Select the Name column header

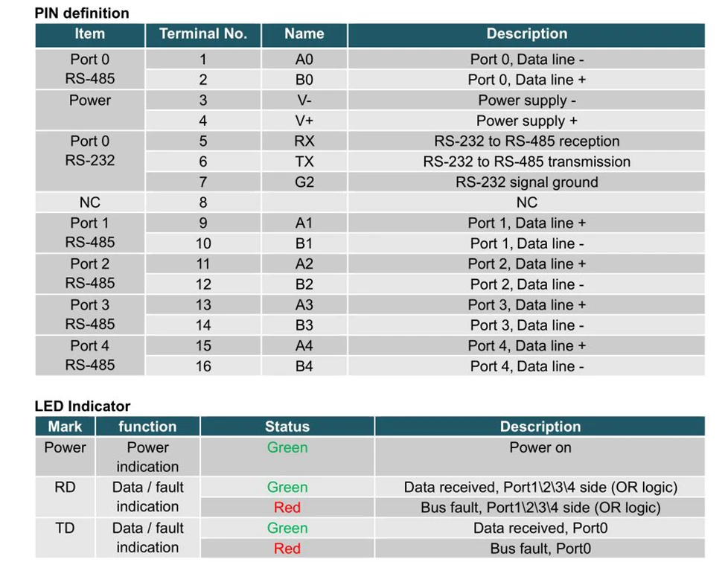coord(304,34)
